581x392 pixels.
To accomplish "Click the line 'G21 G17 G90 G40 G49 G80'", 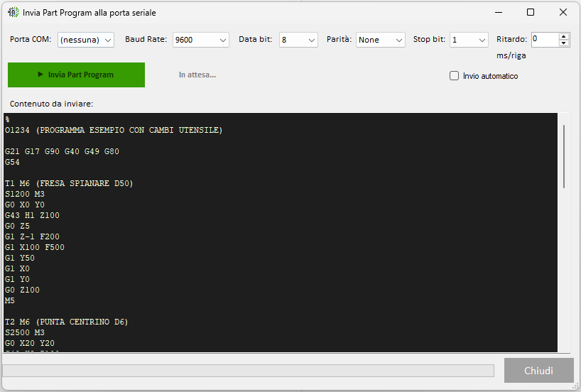I will 62,151.
